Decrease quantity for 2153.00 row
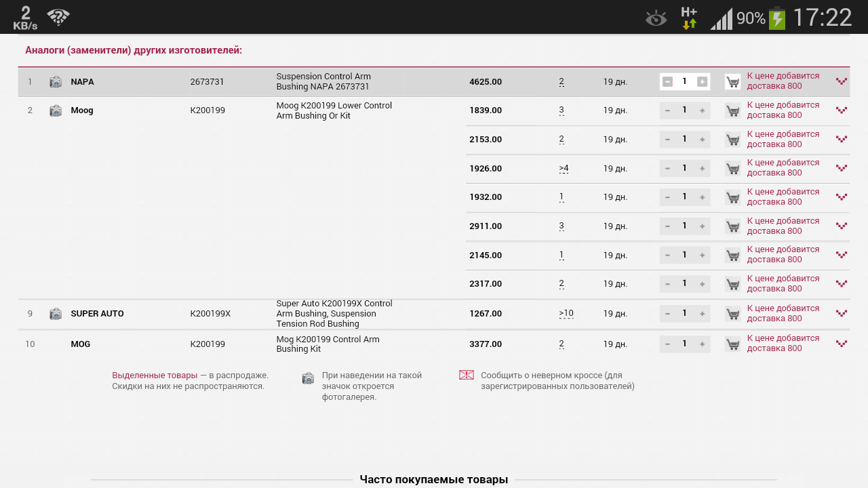 (x=667, y=140)
